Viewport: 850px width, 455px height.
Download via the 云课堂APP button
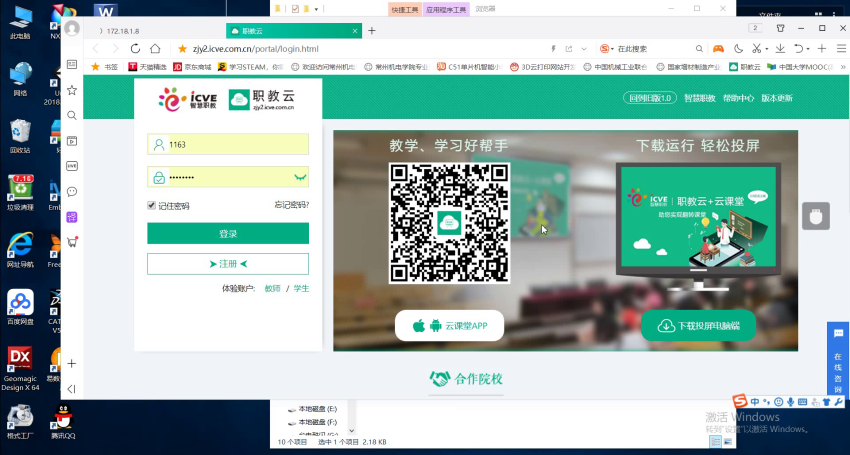[449, 325]
